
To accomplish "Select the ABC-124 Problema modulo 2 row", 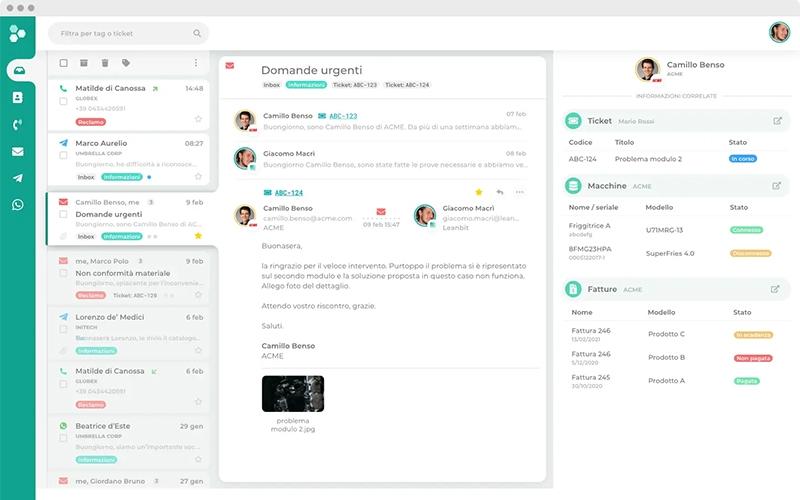I will [676, 159].
